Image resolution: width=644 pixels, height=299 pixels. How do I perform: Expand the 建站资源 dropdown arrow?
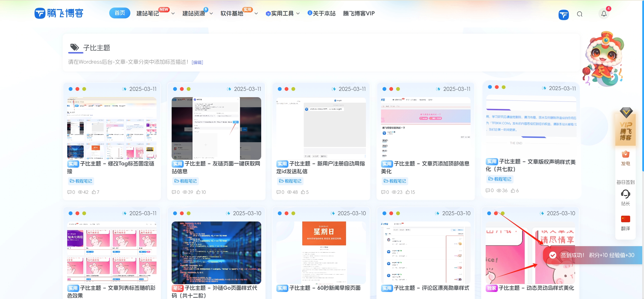pyautogui.click(x=211, y=14)
